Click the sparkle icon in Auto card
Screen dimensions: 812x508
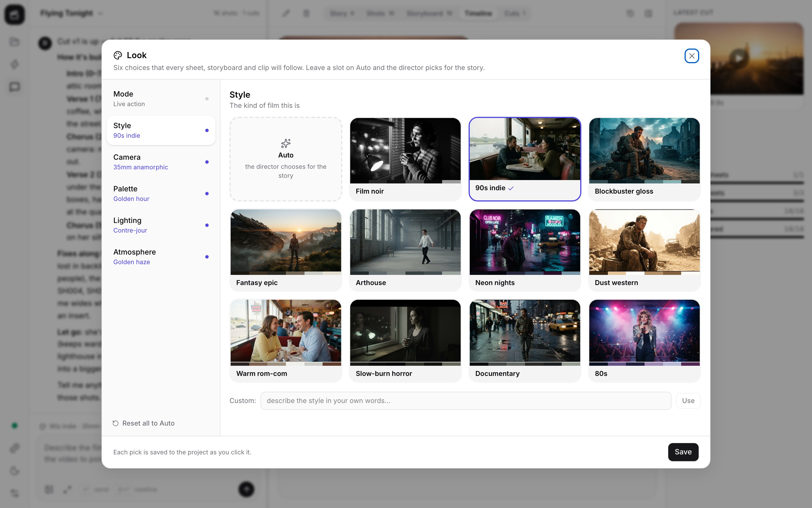point(286,143)
